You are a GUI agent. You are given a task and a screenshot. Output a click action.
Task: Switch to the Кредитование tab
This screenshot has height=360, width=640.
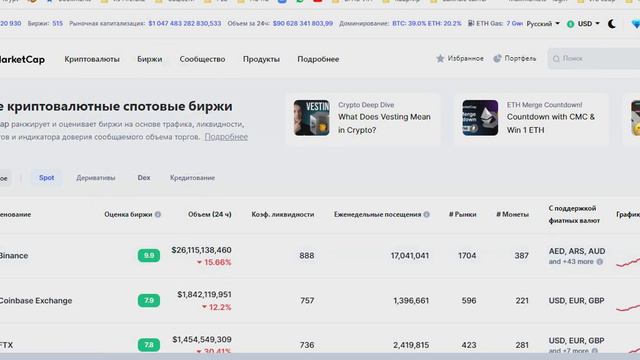[x=192, y=178]
